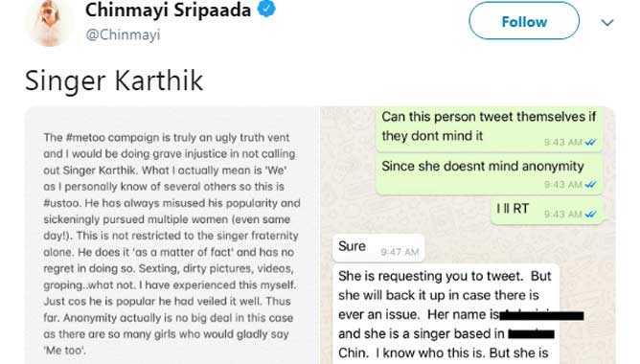Click the read ticks beside 'I ll RT'
The image size is (640, 364).
point(590,214)
